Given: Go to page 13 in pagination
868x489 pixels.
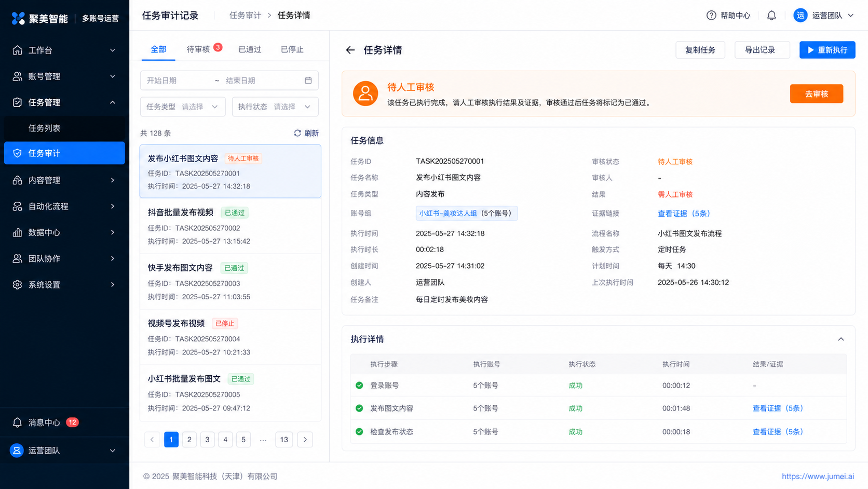Looking at the screenshot, I should (x=284, y=440).
